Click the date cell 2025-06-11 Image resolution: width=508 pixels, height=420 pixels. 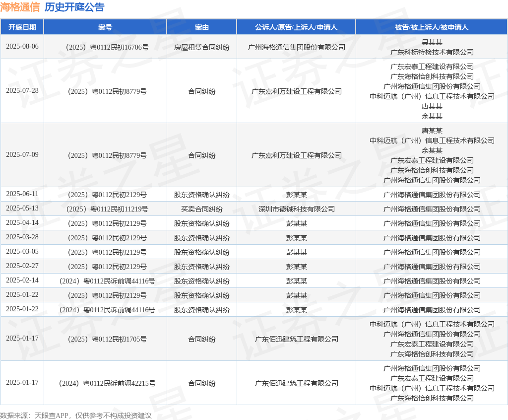coord(22,194)
